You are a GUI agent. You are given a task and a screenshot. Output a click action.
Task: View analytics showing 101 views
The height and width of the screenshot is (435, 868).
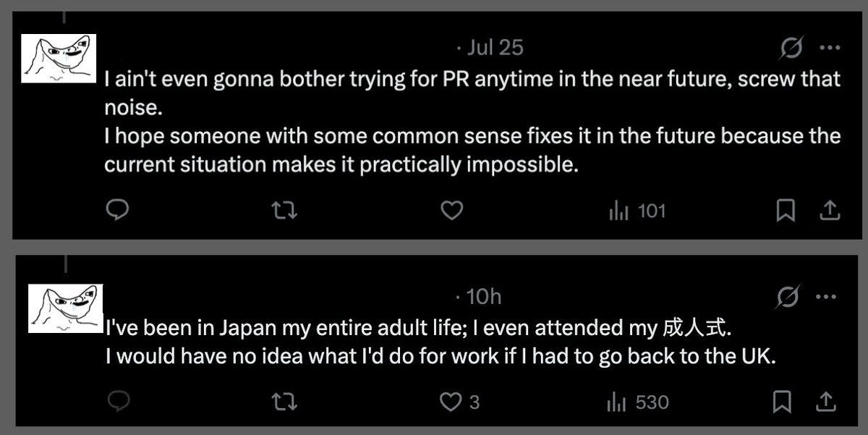click(x=637, y=211)
